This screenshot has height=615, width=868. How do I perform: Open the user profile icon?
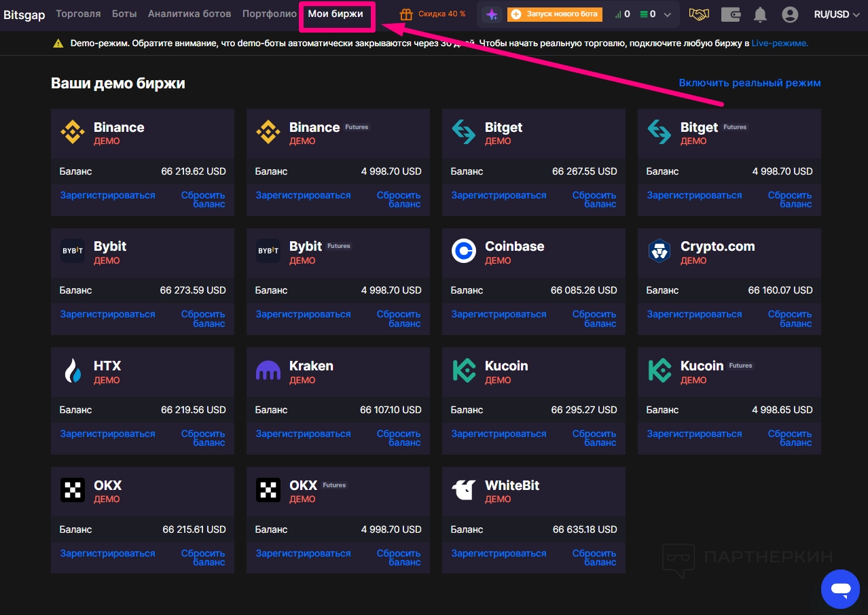click(x=790, y=14)
